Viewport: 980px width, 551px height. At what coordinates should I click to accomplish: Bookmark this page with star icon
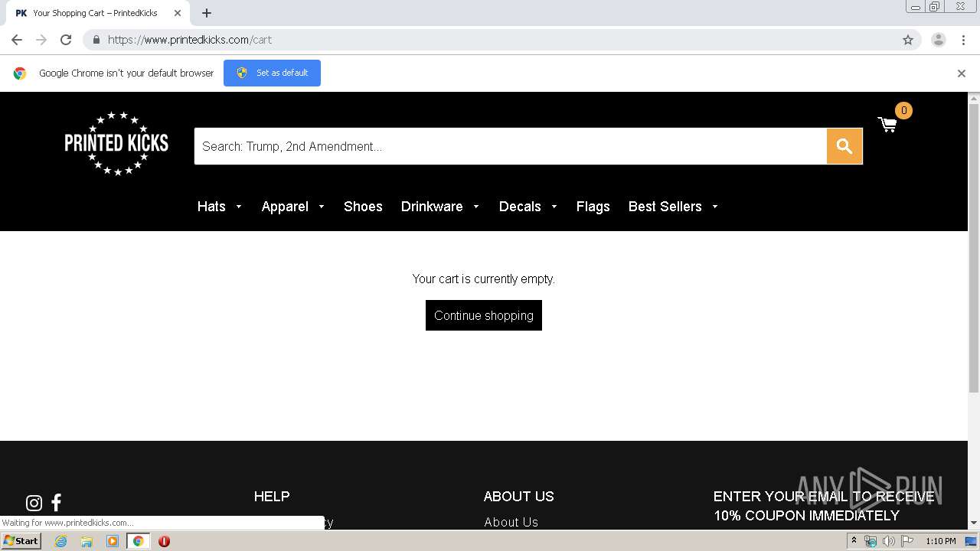908,40
